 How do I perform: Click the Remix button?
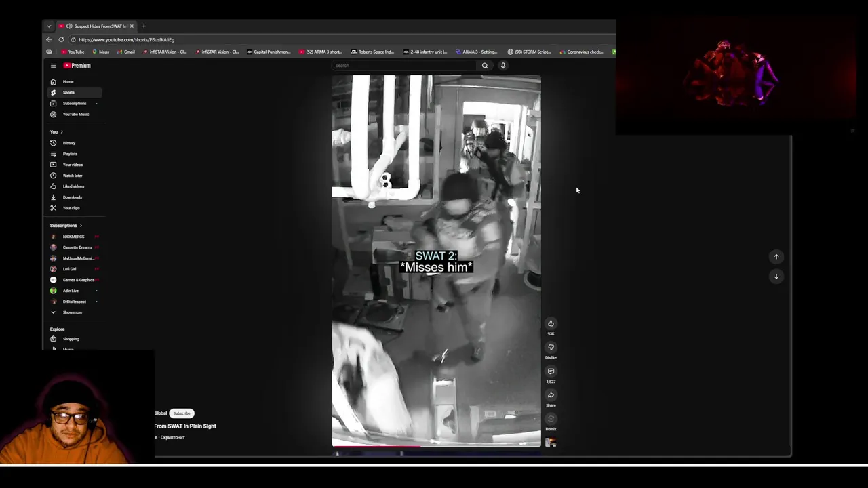551,419
